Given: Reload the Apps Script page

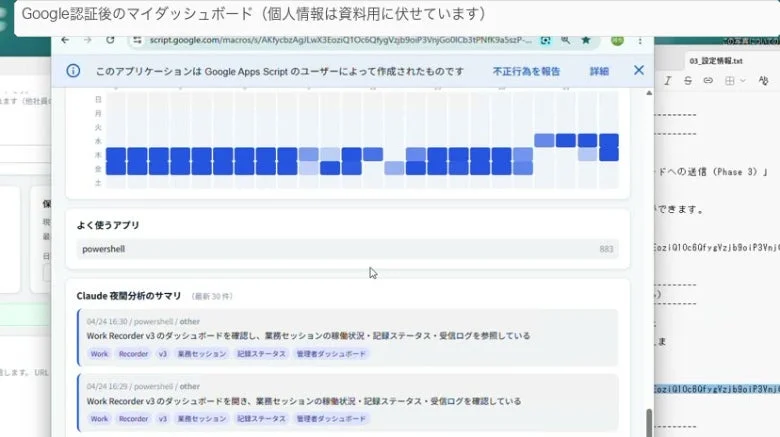Looking at the screenshot, I should (110, 40).
